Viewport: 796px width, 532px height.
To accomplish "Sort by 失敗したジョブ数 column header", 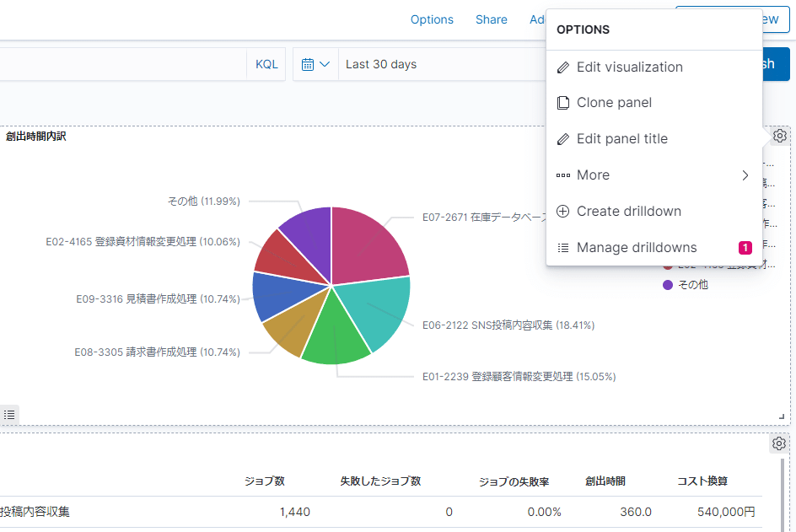I will 380,481.
